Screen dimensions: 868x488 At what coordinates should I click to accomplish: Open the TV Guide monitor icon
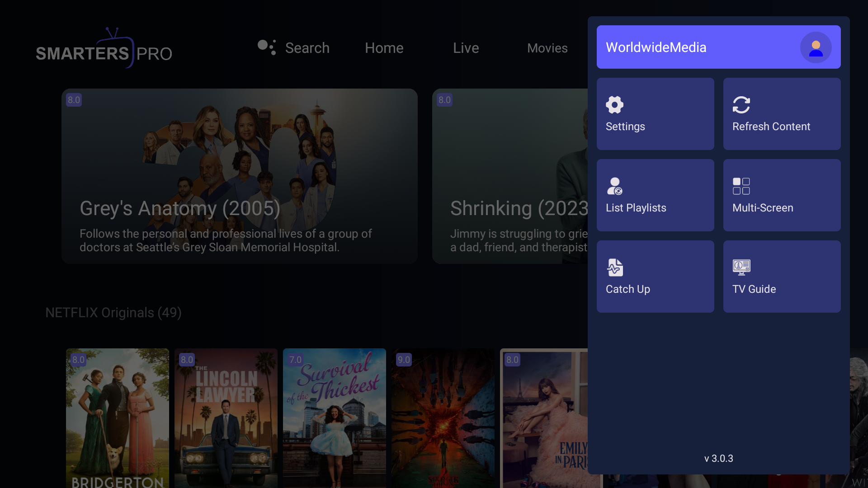tap(741, 267)
